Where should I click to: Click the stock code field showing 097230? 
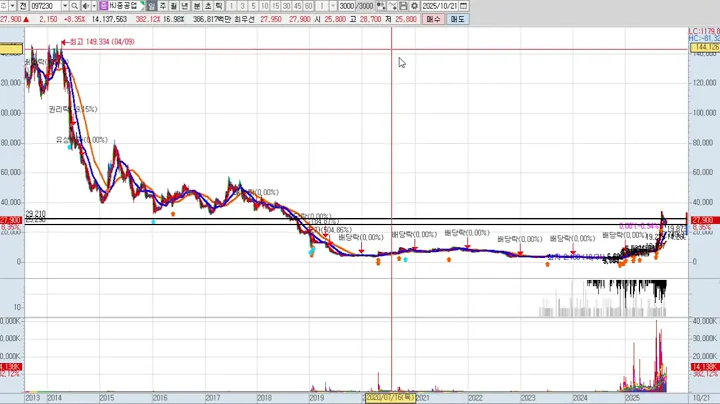(x=46, y=6)
